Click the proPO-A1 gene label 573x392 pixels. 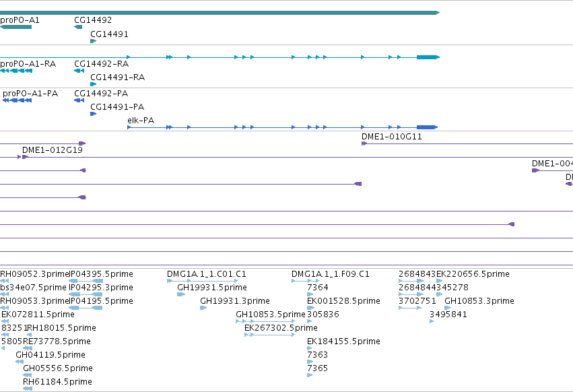20,20
